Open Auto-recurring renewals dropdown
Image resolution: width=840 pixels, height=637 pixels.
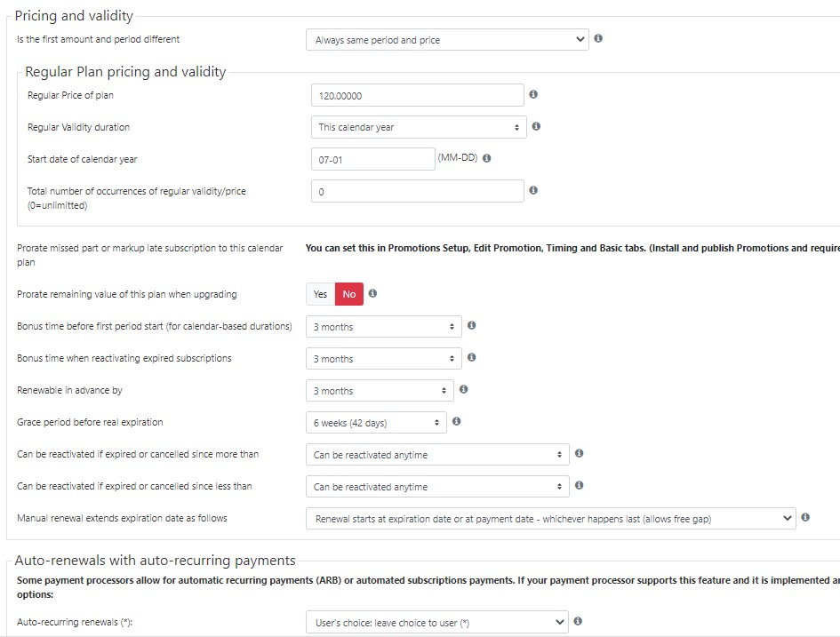coord(437,623)
